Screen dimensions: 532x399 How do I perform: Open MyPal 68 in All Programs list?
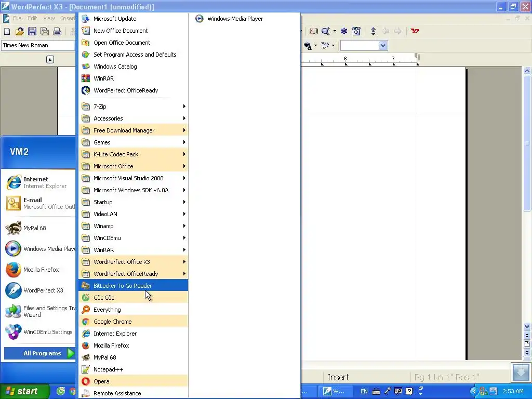click(133, 357)
